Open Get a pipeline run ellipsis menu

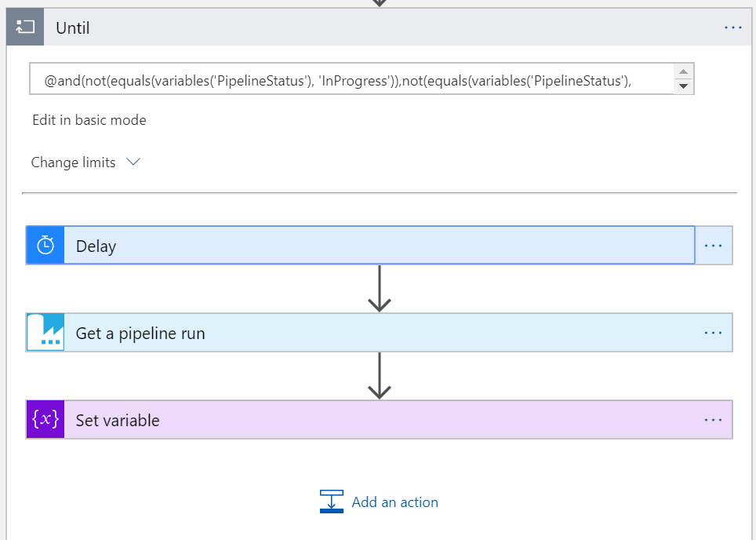pos(713,333)
